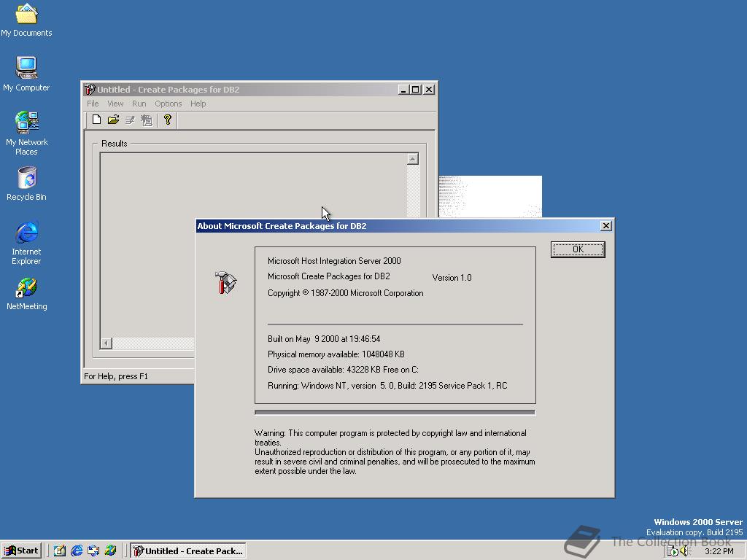747x560 pixels.
Task: Select NetMeeting desktop shortcut
Action: point(26,295)
